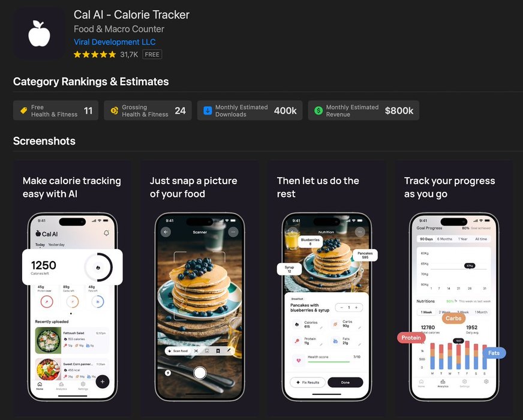The image size is (523, 420).
Task: Select the Yesterday tab in Cal AI home
Action: pyautogui.click(x=56, y=245)
